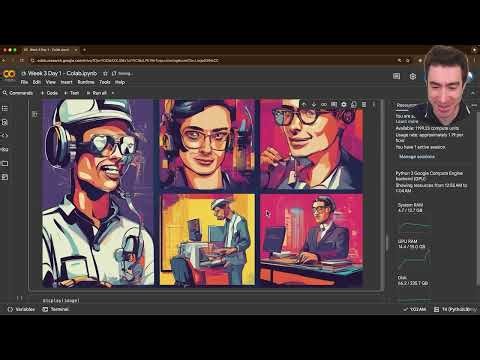
Task: Delete the cell with trash icon
Action: click(x=364, y=104)
